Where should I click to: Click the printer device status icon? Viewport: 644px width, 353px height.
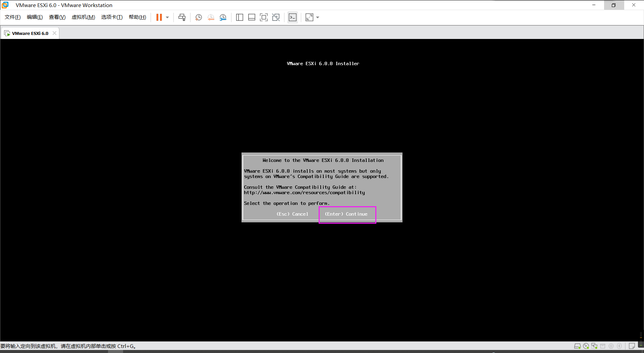603,346
